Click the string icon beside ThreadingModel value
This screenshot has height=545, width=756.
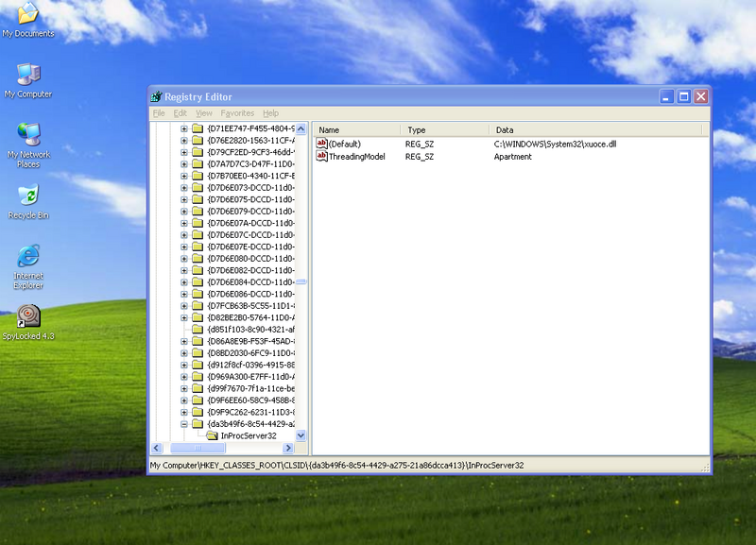pyautogui.click(x=321, y=156)
